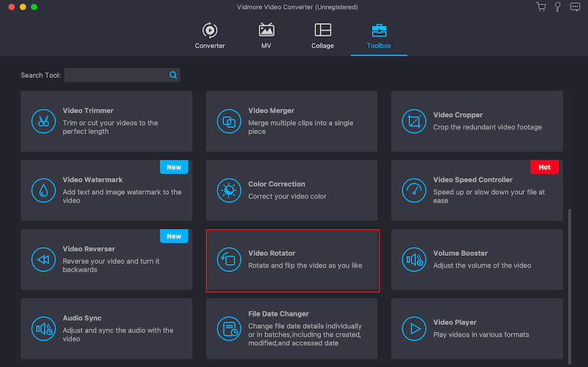Open the feedback chat bubble icon
588x367 pixels.
[575, 7]
